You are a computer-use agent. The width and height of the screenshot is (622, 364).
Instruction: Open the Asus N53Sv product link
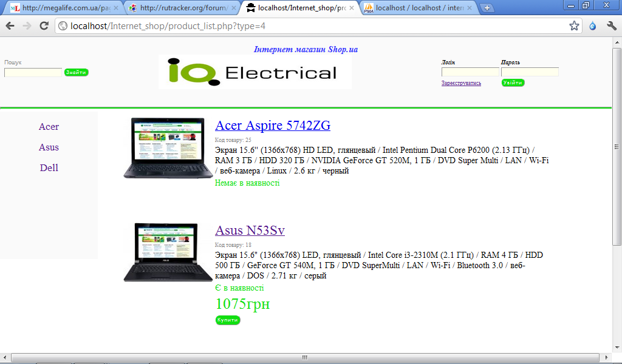[250, 231]
